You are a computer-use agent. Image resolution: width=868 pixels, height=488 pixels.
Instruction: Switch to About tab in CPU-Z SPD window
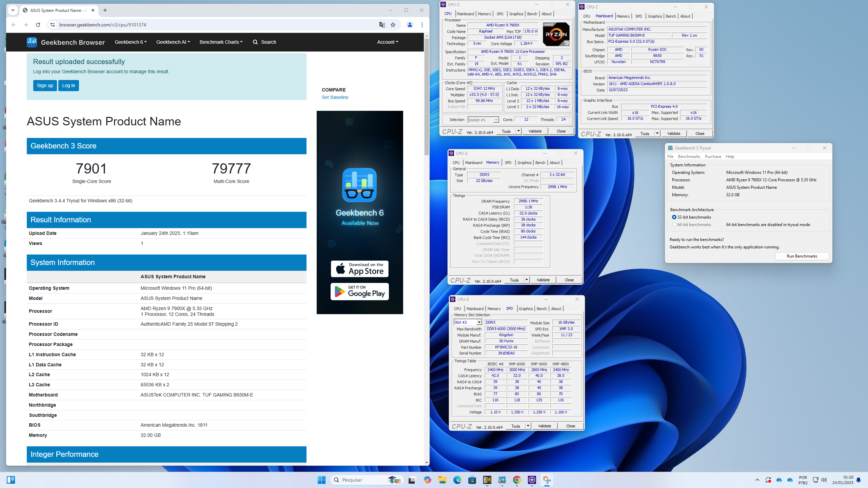tap(556, 309)
